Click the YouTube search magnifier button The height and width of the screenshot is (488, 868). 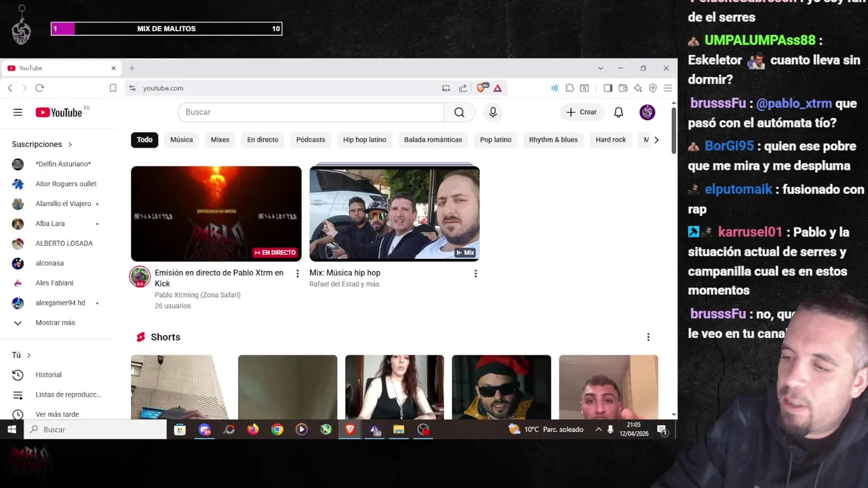click(459, 113)
